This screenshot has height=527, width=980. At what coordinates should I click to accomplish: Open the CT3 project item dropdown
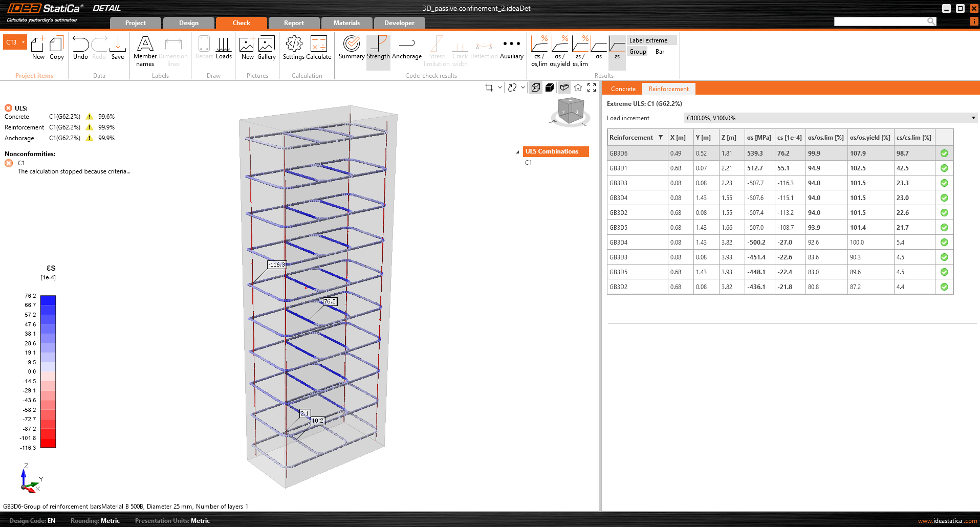click(x=23, y=42)
